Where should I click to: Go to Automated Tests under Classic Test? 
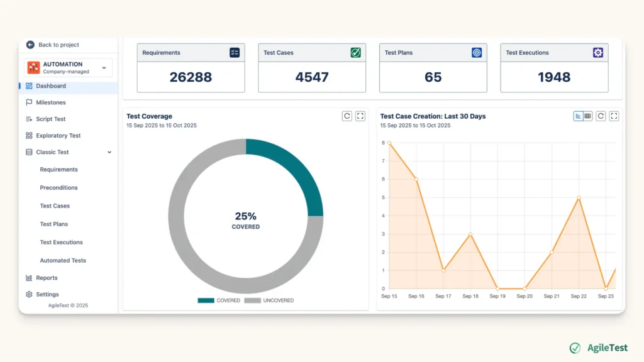point(63,260)
